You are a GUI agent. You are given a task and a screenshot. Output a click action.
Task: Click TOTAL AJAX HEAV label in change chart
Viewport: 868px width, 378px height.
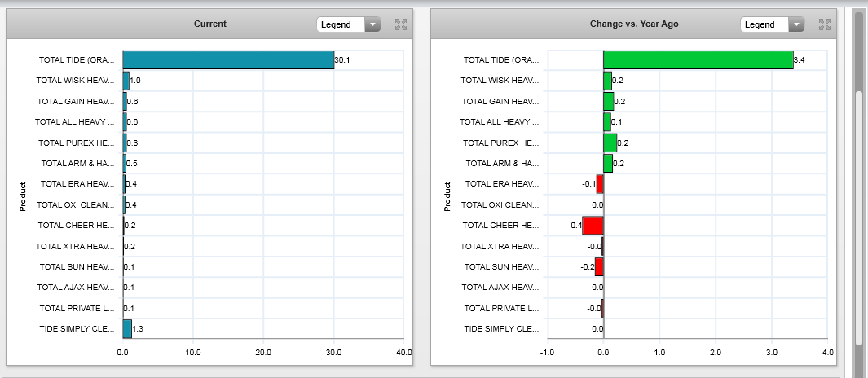tap(500, 287)
